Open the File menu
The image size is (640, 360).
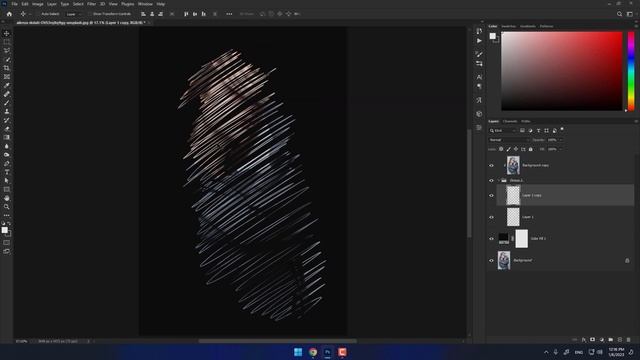(14, 4)
